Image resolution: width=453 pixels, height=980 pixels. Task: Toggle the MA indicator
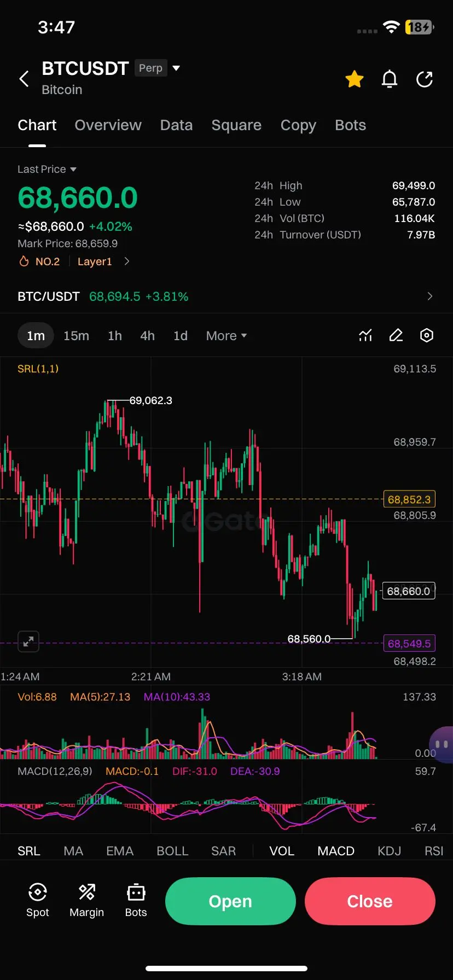pos(73,851)
